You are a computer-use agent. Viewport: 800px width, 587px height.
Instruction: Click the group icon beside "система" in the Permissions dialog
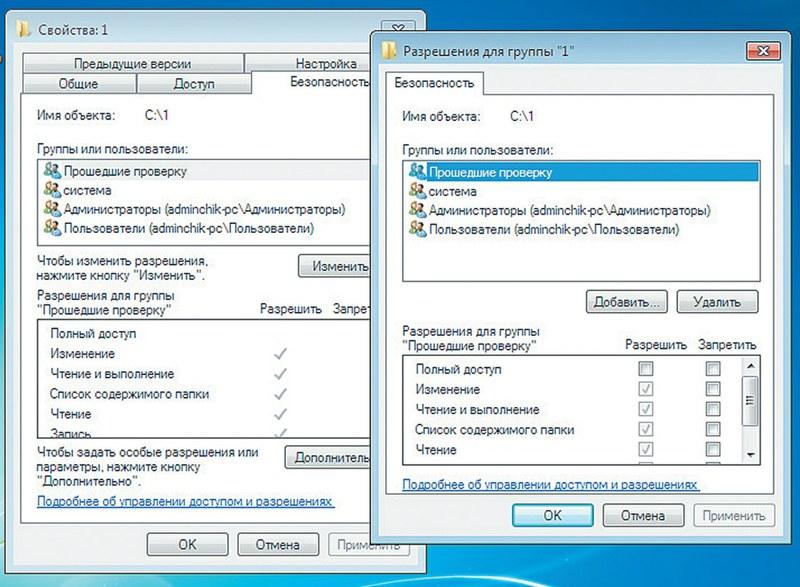coord(417,191)
